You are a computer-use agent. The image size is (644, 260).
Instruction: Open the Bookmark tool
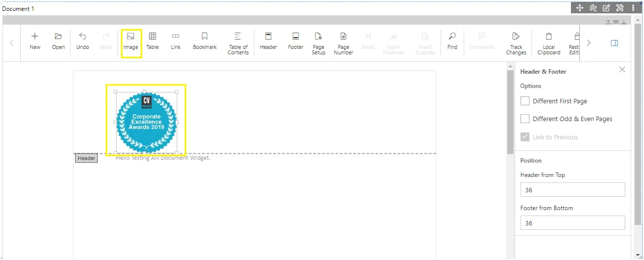(204, 42)
